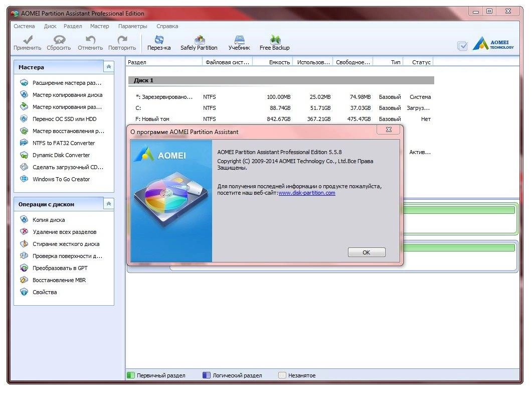Collapse the Операции с диском panel
Screen dimensions: 532x394
tap(109, 204)
